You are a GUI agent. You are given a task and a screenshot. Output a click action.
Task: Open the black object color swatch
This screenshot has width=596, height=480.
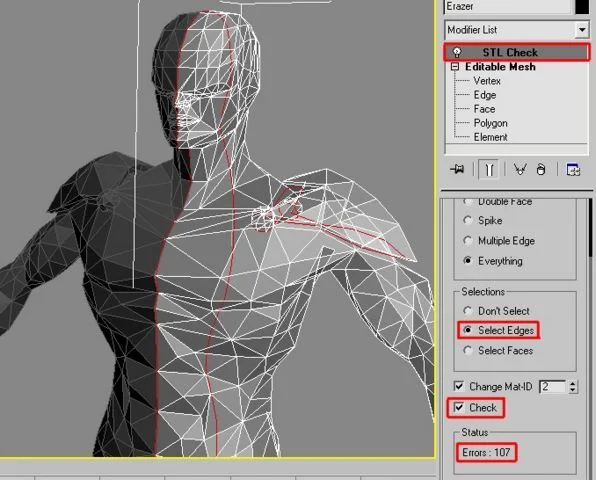582,6
